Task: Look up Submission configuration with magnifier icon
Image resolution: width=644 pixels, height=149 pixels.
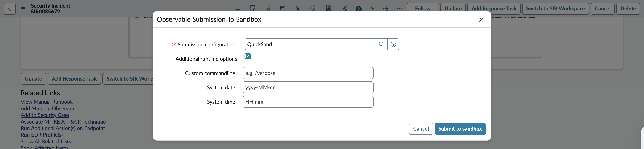Action: tap(382, 44)
